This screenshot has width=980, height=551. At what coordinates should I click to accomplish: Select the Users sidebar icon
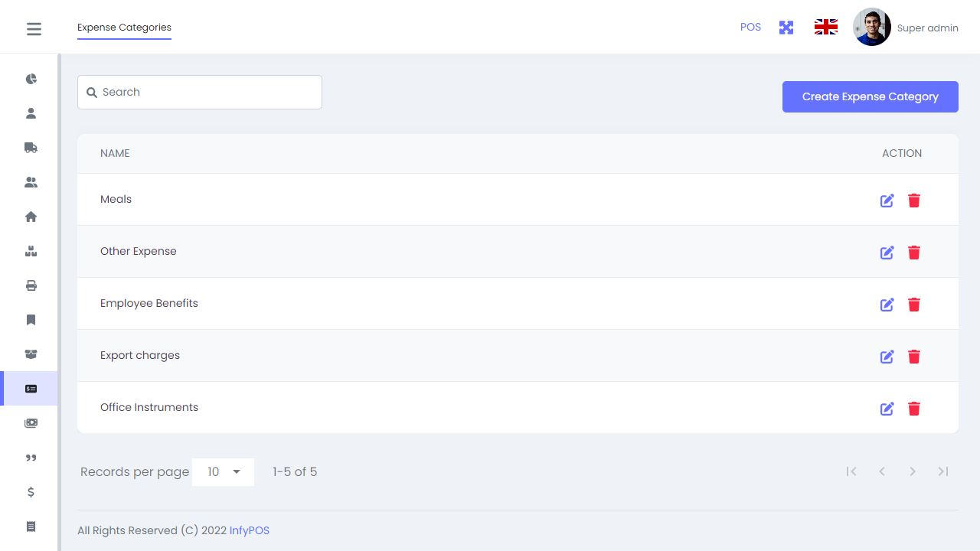point(31,112)
